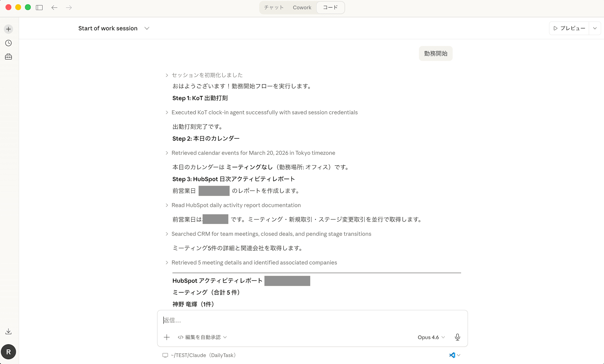Open the project in VS Code via its icon
The height and width of the screenshot is (364, 604).
[452, 355]
